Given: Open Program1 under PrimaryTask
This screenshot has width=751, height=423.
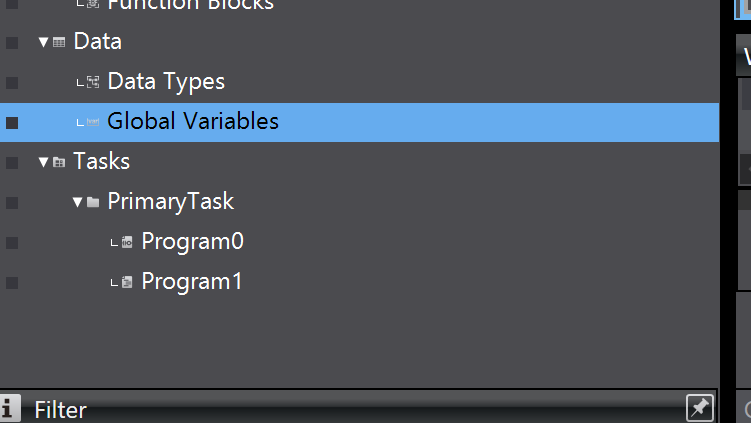Looking at the screenshot, I should [192, 282].
